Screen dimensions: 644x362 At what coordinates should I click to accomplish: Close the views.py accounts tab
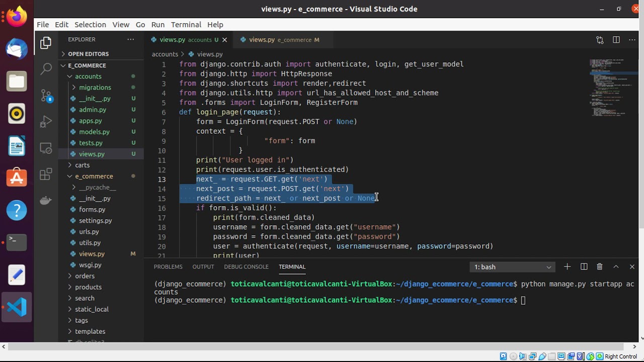click(224, 40)
